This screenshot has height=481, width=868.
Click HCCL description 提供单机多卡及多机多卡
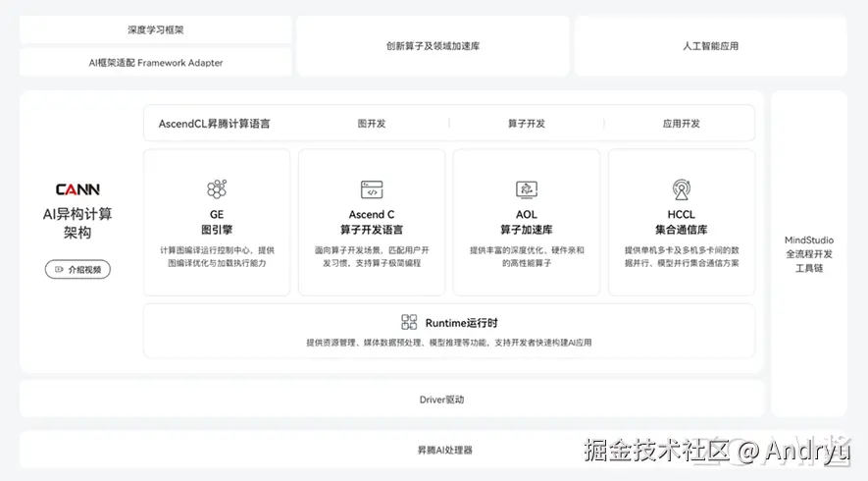[x=682, y=256]
